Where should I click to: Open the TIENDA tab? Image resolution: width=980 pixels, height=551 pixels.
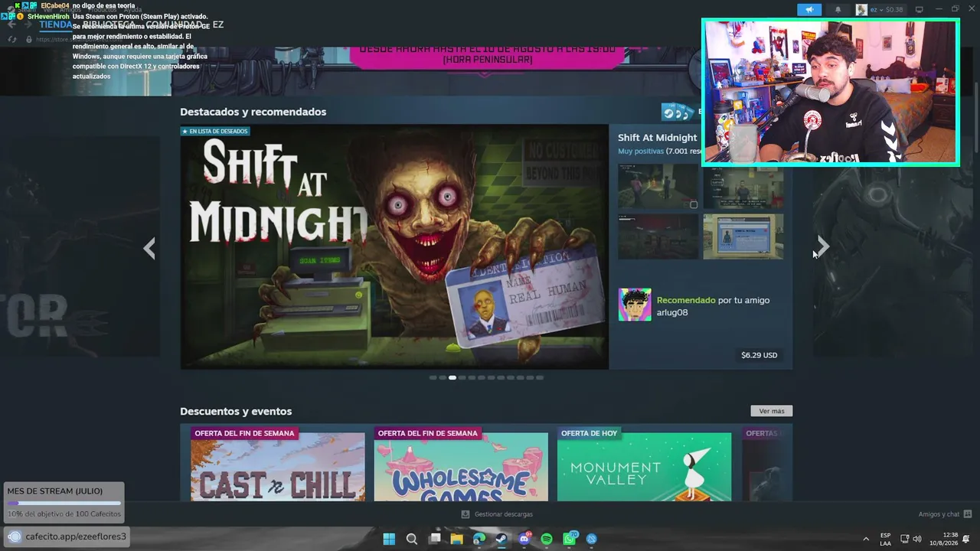56,24
